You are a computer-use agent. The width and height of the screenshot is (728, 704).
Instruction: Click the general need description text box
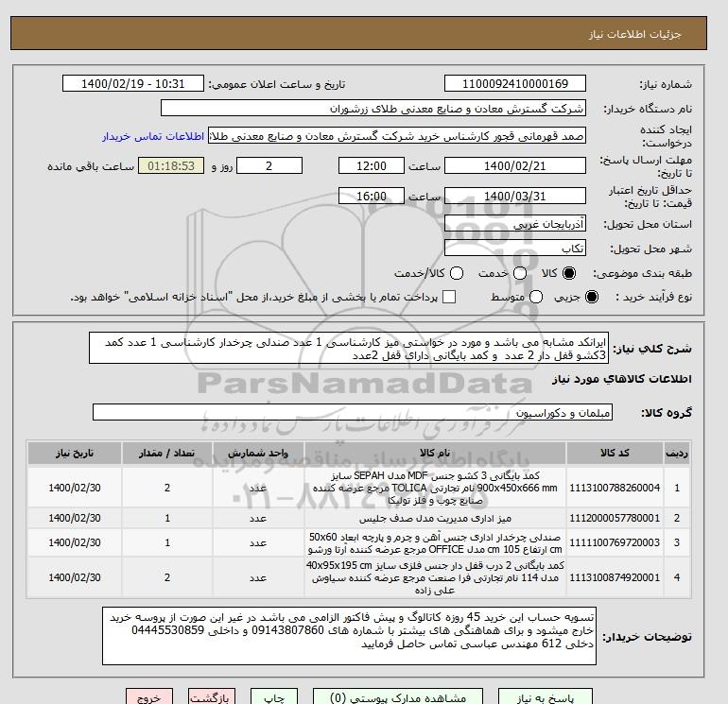click(349, 348)
